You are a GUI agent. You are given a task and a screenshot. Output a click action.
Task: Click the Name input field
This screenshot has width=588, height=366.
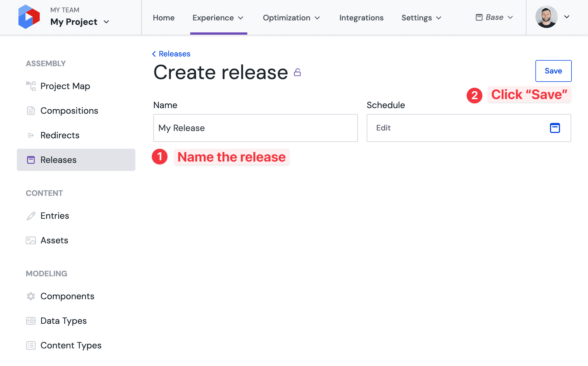pyautogui.click(x=255, y=128)
